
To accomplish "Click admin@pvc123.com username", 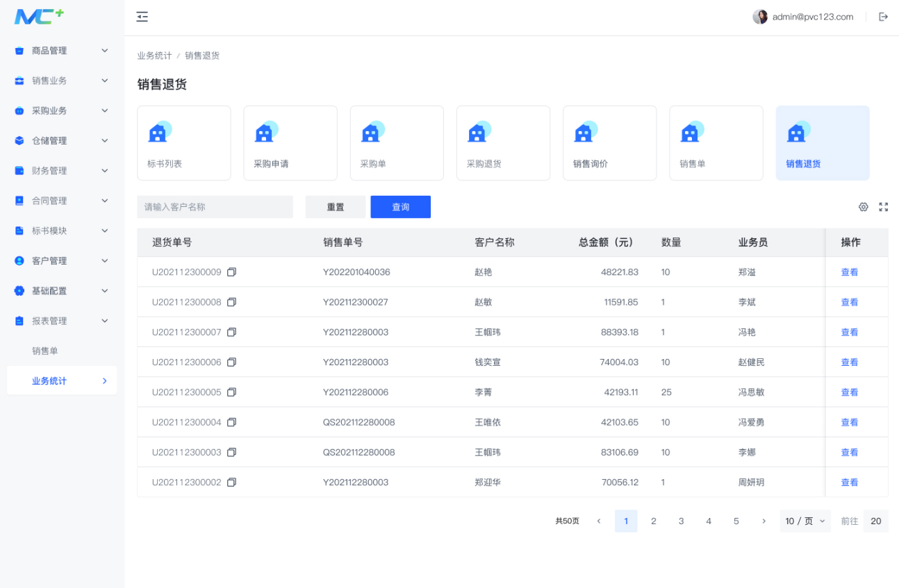I will pyautogui.click(x=813, y=17).
